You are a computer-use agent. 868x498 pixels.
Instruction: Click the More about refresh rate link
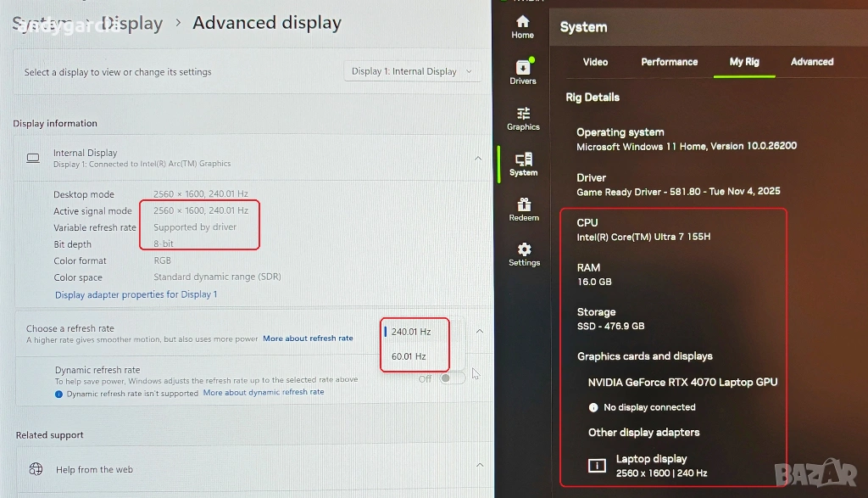[308, 339]
